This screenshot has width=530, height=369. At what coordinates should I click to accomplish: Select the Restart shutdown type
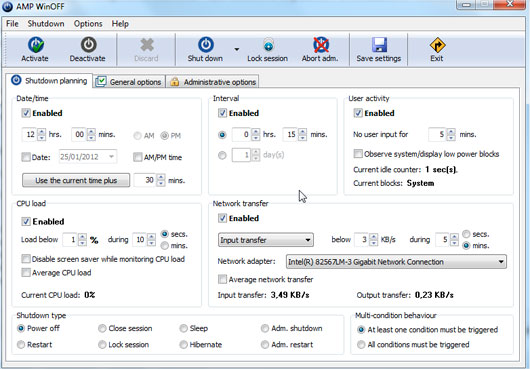click(x=21, y=344)
